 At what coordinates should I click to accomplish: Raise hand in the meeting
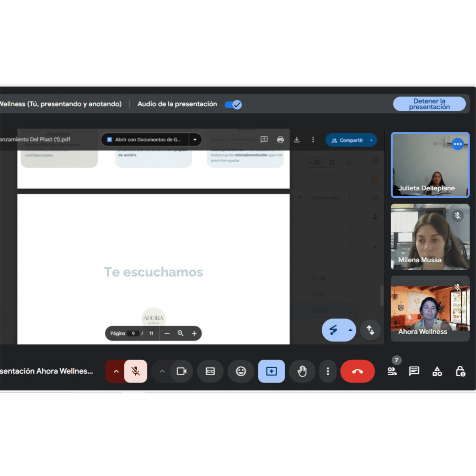[x=302, y=371]
